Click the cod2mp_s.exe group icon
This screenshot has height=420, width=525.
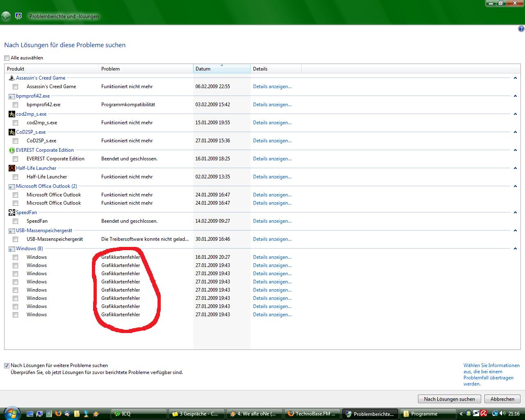11,114
